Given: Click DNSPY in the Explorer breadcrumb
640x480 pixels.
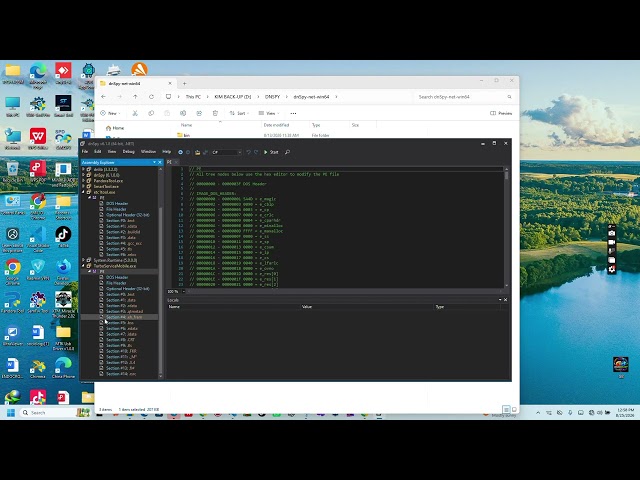Looking at the screenshot, I should (x=273, y=97).
